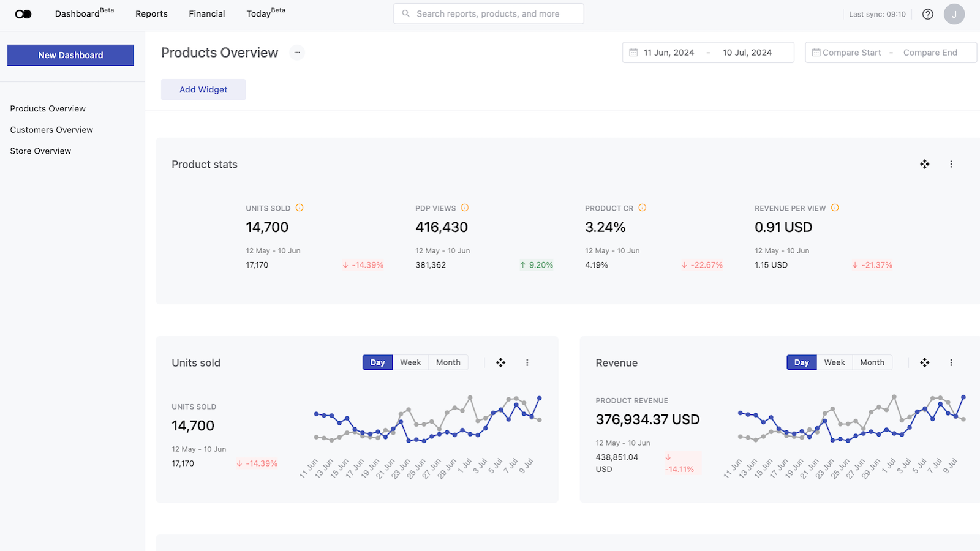Grab the Product stats move handle icon
Screen dimensions: 980x551
(x=924, y=164)
